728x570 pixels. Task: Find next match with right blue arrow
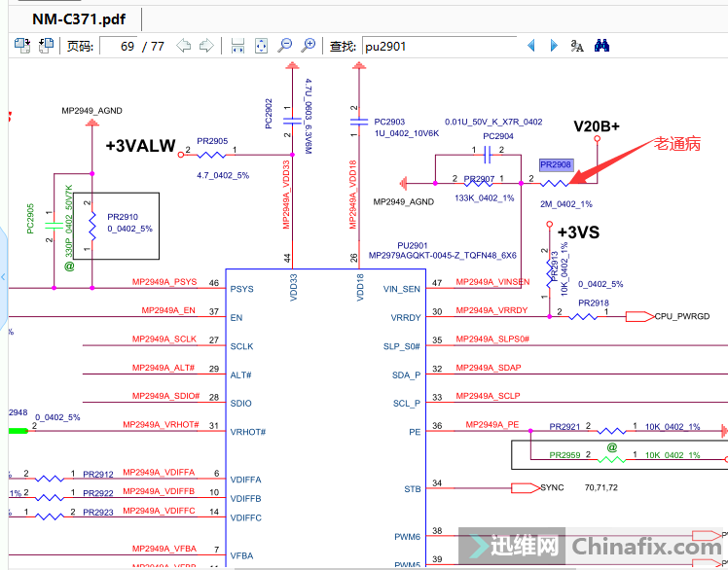(554, 46)
